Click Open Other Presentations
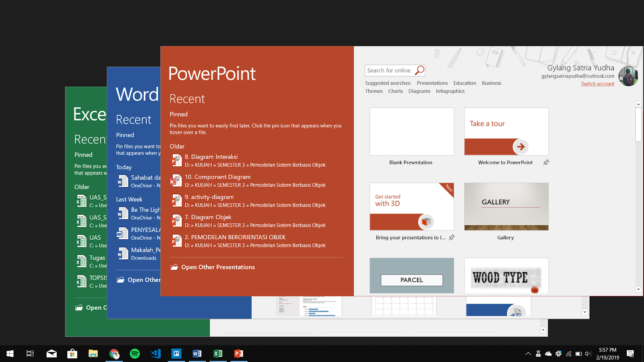644x362 pixels. coord(218,267)
